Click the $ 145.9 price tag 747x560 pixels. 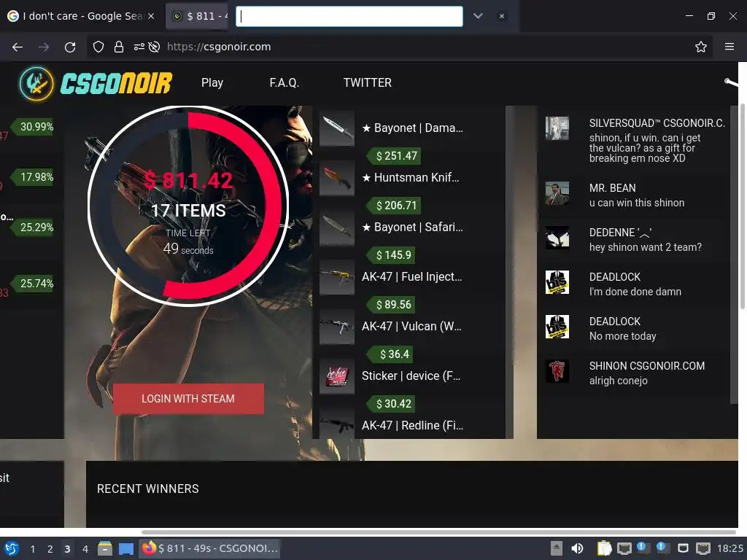391,254
